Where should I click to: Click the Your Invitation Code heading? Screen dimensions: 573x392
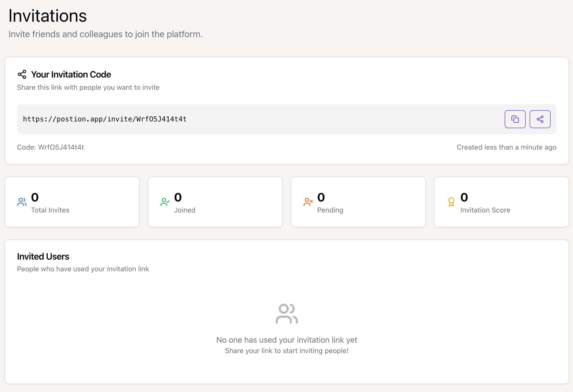(x=71, y=74)
